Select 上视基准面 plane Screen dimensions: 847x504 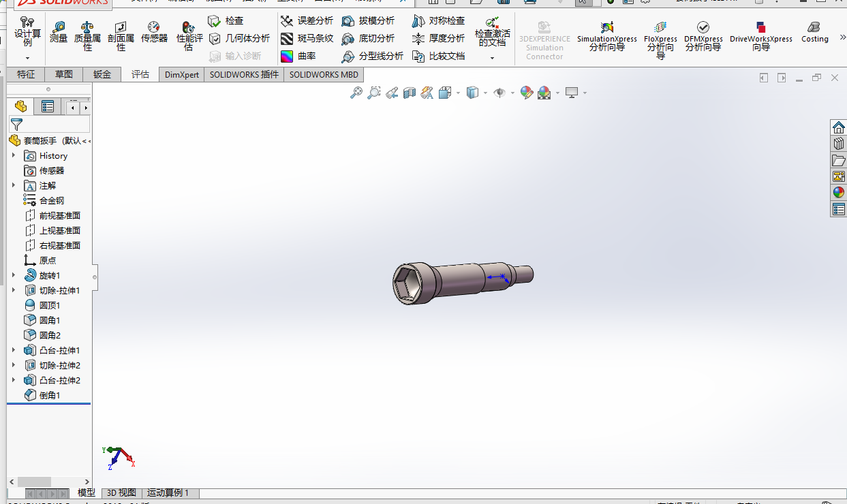(x=52, y=230)
